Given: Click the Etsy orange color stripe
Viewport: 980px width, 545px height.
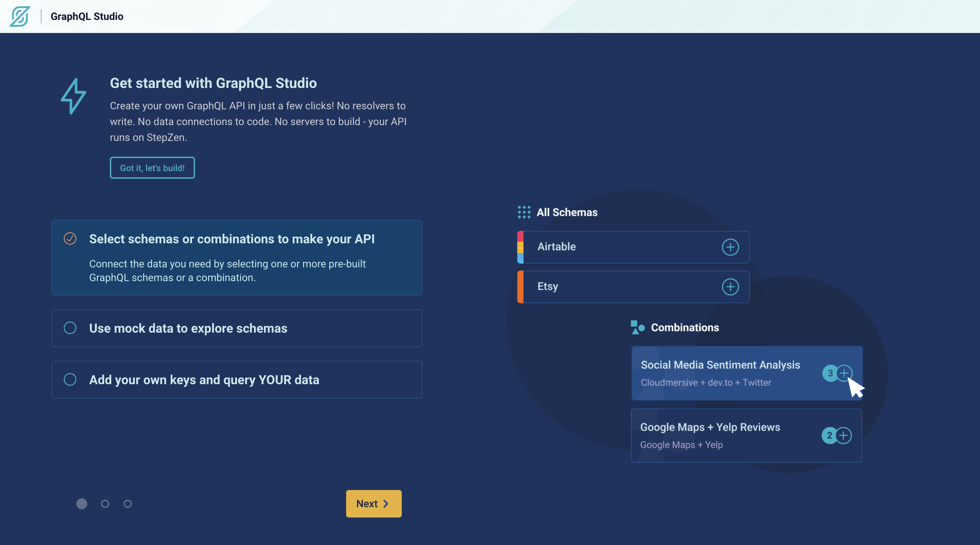Looking at the screenshot, I should coord(520,287).
